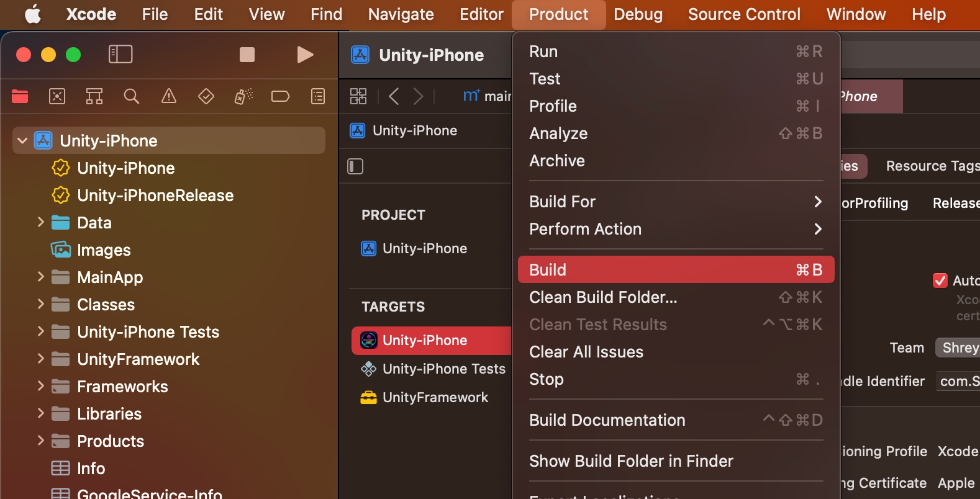Open the Breakpoint navigator icon
Screen dimensions: 980x499
280,96
